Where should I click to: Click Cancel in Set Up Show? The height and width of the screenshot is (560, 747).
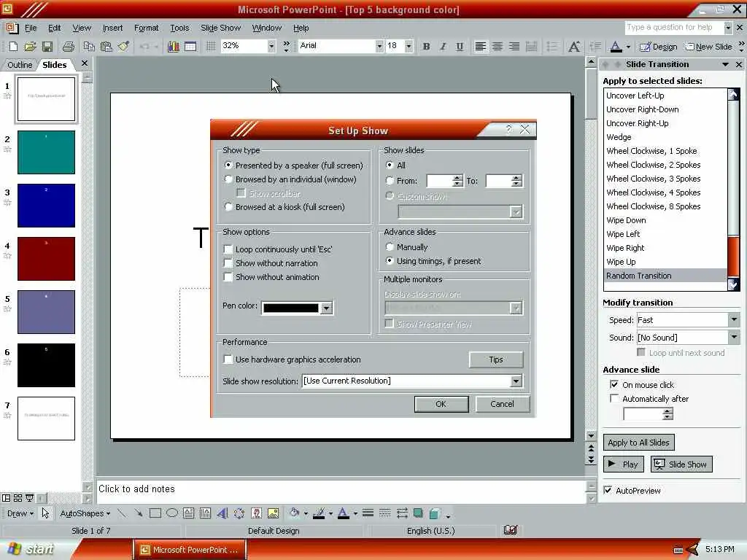[x=502, y=404]
